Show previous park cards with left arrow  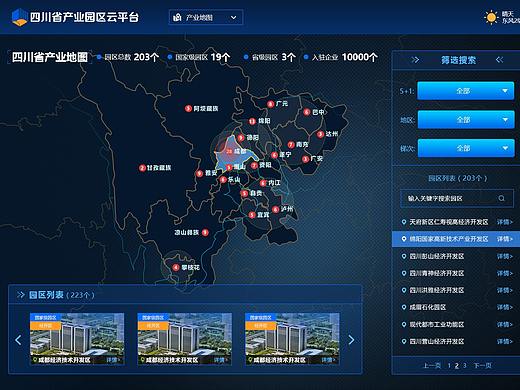pos(18,340)
